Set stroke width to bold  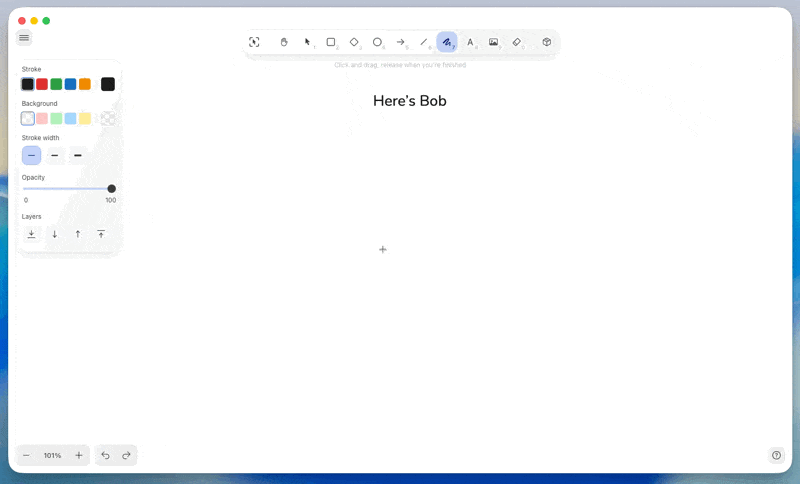[55, 156]
